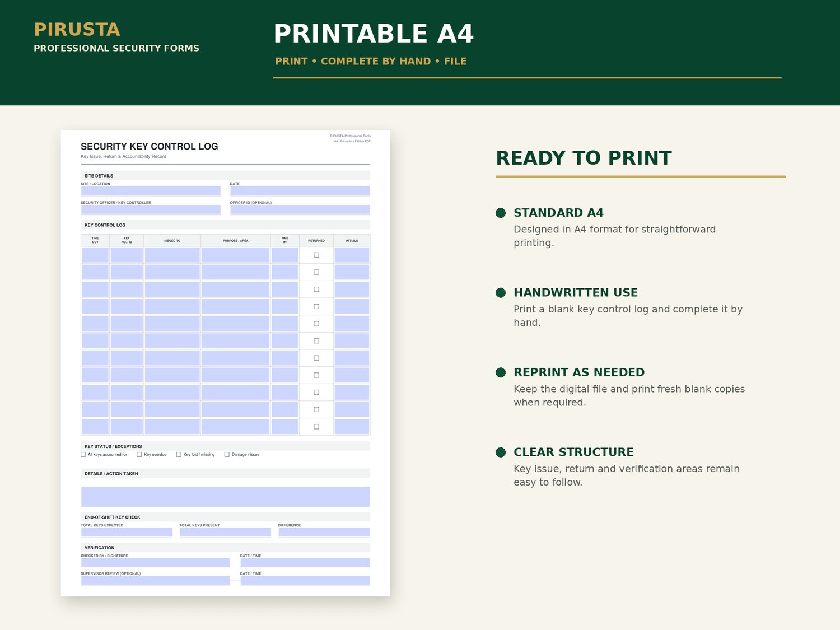Click the Supervisor Review (Optional) field
Viewport: 840px width, 630px height.
tap(155, 580)
